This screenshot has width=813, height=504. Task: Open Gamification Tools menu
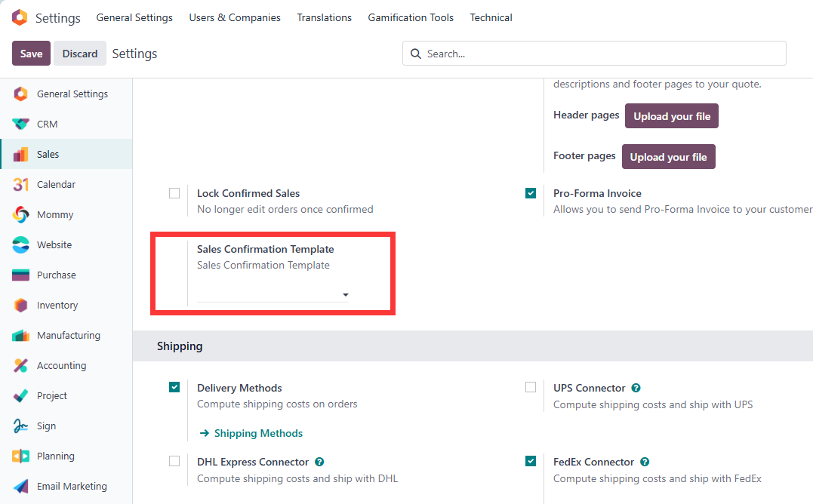pos(411,17)
